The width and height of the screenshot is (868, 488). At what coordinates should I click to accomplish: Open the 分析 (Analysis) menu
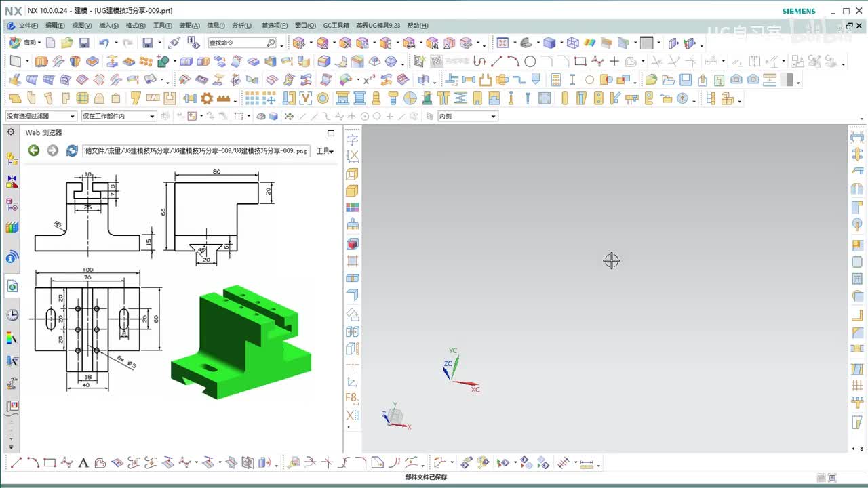click(241, 26)
